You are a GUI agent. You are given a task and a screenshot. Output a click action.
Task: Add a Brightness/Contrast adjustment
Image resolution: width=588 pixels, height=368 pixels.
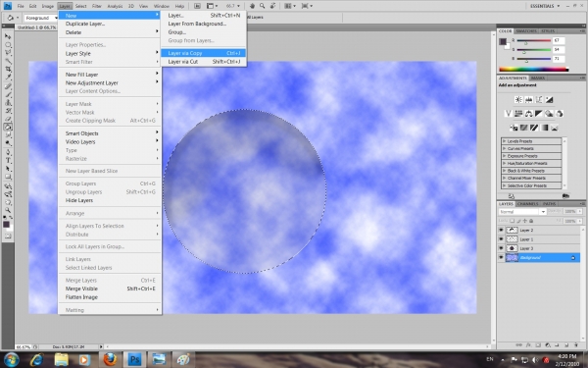tap(518, 100)
